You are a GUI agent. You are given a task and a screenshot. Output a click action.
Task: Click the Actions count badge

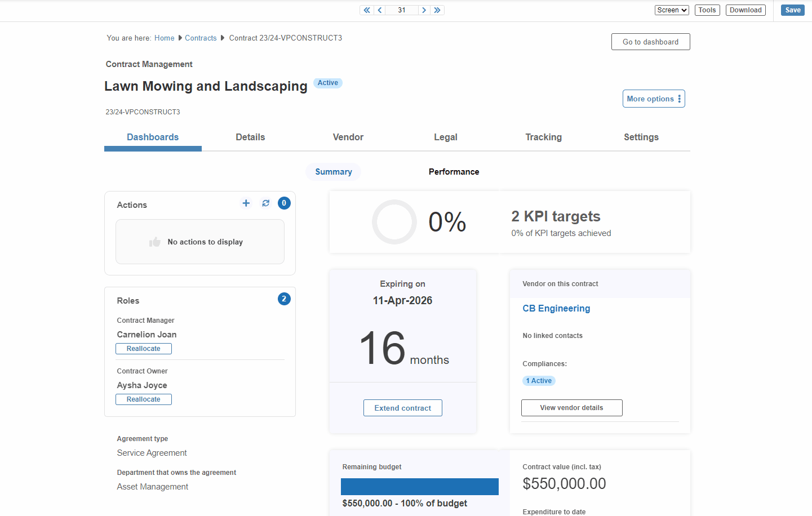click(x=284, y=203)
